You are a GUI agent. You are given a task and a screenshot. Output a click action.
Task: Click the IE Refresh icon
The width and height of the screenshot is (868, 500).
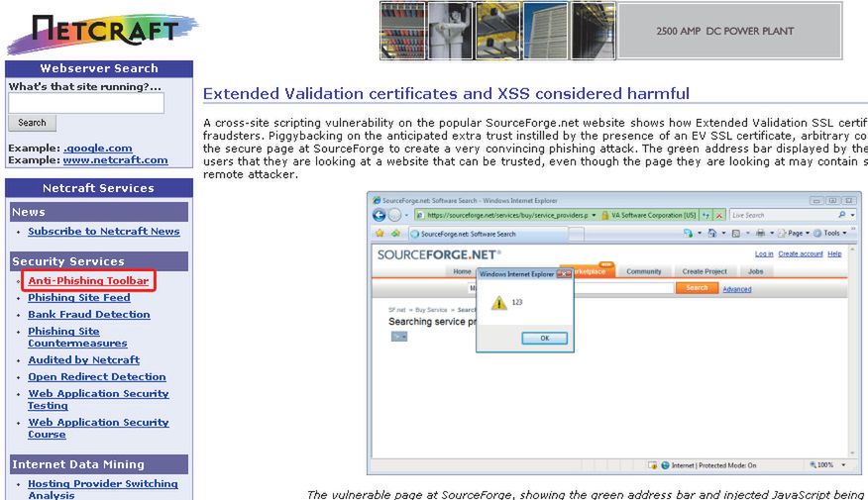pyautogui.click(x=706, y=215)
